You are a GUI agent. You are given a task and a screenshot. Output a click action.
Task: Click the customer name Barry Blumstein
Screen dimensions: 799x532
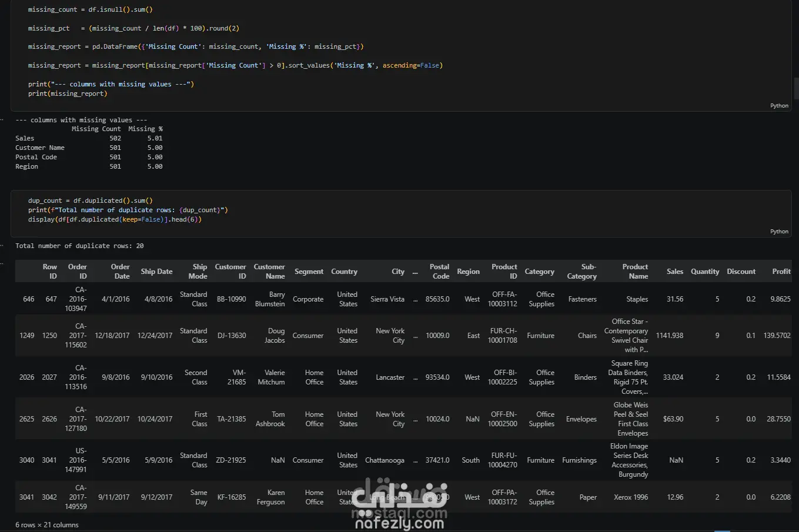[x=270, y=299]
